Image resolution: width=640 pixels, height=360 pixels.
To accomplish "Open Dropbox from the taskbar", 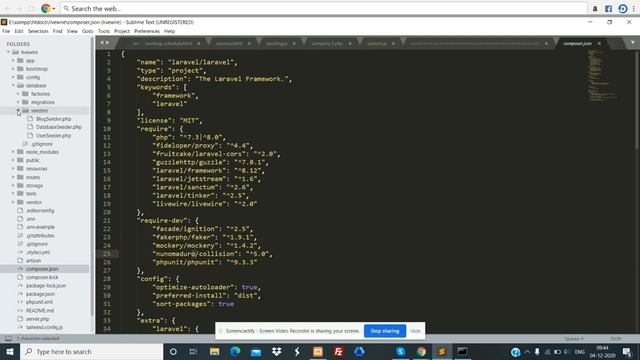I will (276, 351).
